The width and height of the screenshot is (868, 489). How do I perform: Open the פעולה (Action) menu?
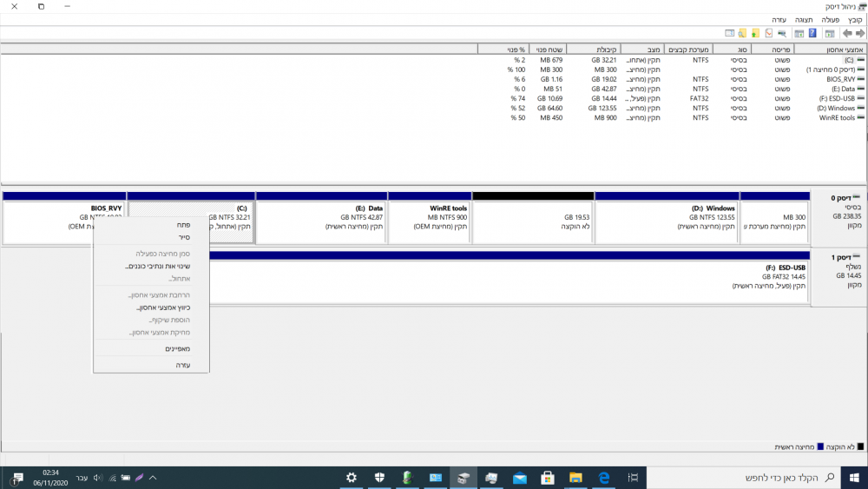pyautogui.click(x=831, y=20)
